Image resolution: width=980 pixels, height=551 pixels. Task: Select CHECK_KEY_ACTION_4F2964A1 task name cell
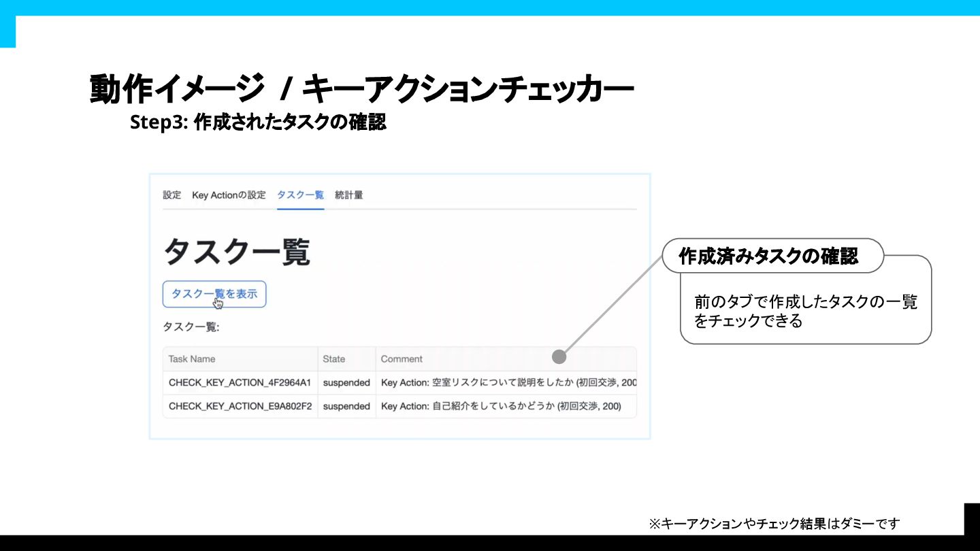pyautogui.click(x=240, y=382)
